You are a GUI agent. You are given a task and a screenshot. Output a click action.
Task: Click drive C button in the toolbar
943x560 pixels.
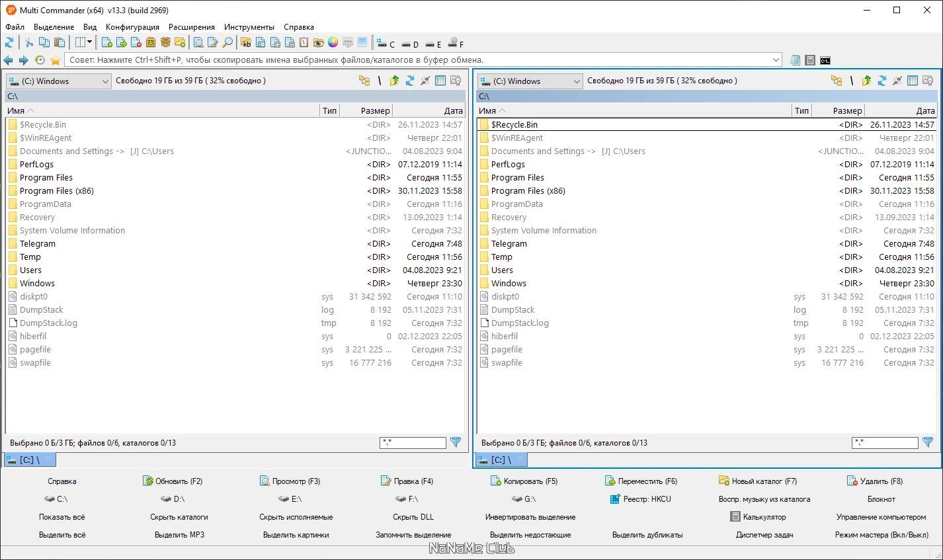[386, 44]
